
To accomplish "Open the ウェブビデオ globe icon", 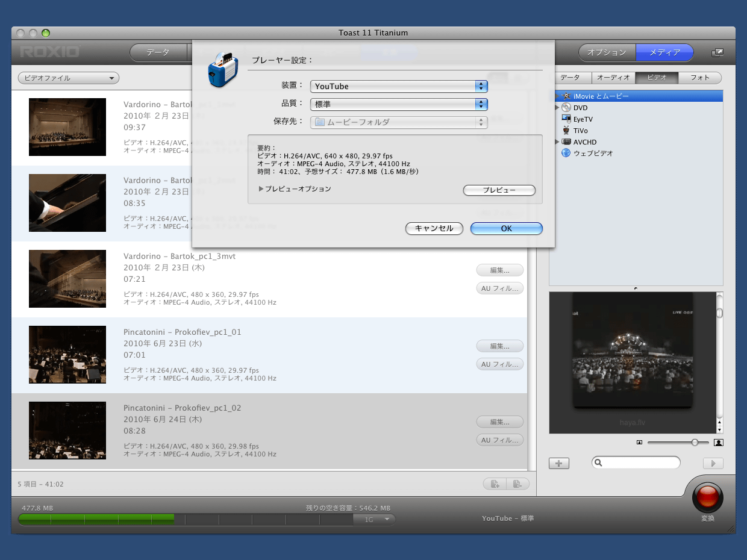I will pyautogui.click(x=566, y=153).
